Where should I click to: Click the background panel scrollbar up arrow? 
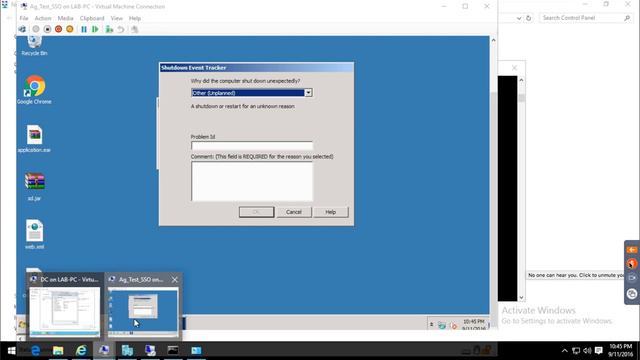tap(521, 80)
